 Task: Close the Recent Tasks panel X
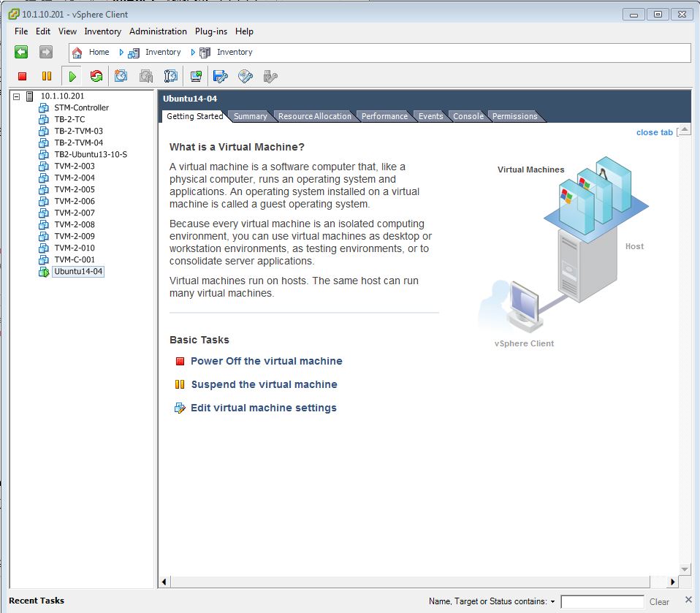(x=688, y=600)
